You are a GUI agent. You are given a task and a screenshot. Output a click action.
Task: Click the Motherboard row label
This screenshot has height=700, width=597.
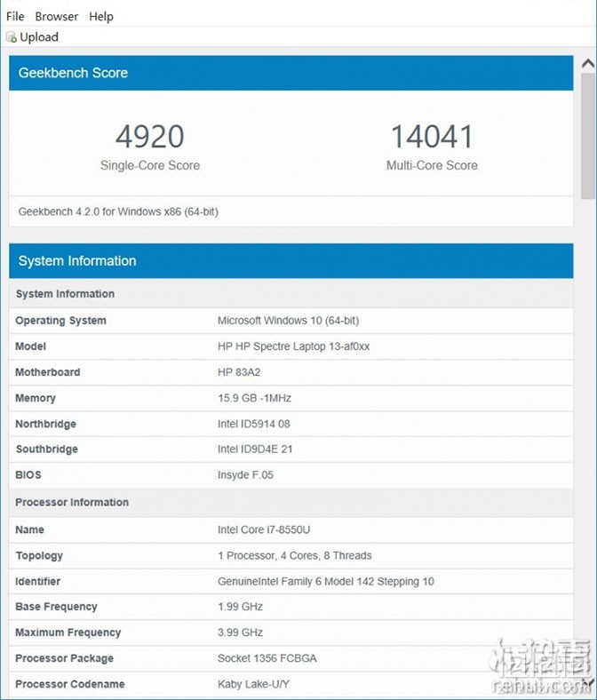click(48, 372)
